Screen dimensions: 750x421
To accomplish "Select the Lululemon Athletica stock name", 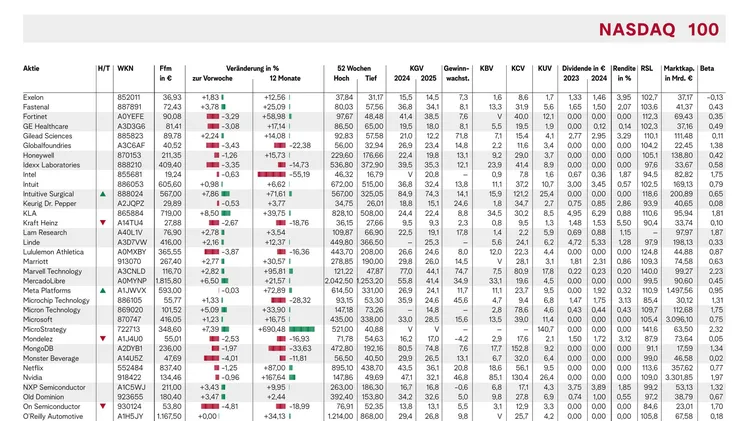I will pyautogui.click(x=53, y=252).
